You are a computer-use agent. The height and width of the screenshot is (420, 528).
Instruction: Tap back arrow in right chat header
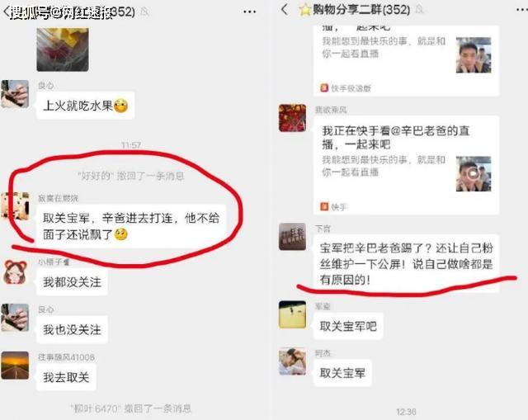(285, 9)
